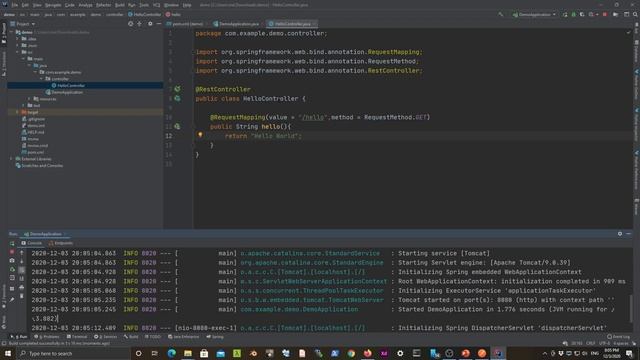The image size is (640, 360).
Task: Collapse the demo root project node
Action: 11,32
